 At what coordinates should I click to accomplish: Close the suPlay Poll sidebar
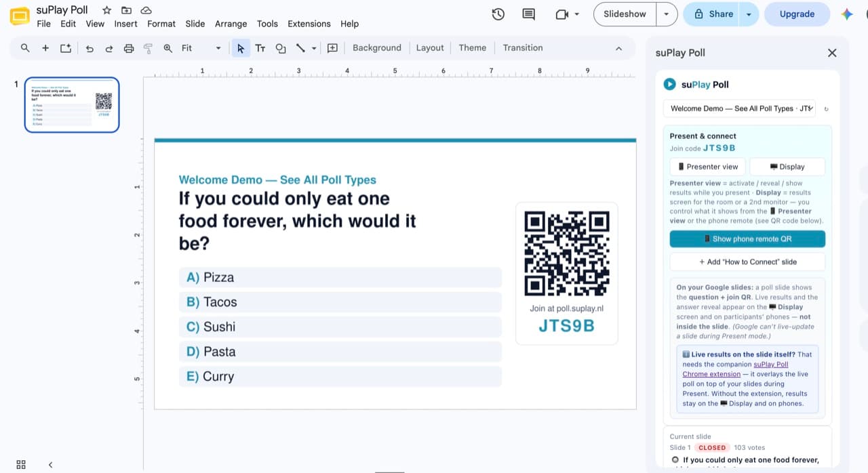click(832, 53)
